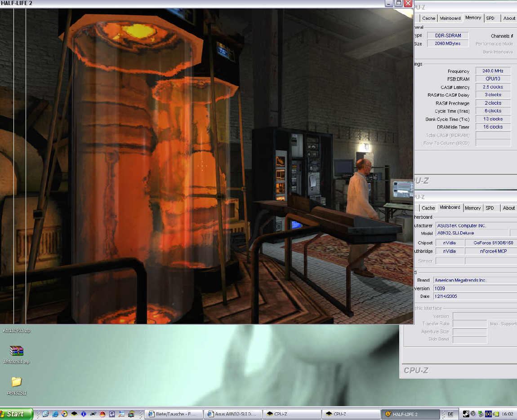Open the Cache tab in upper CPU-Z window
This screenshot has height=420, width=517.
[x=428, y=18]
